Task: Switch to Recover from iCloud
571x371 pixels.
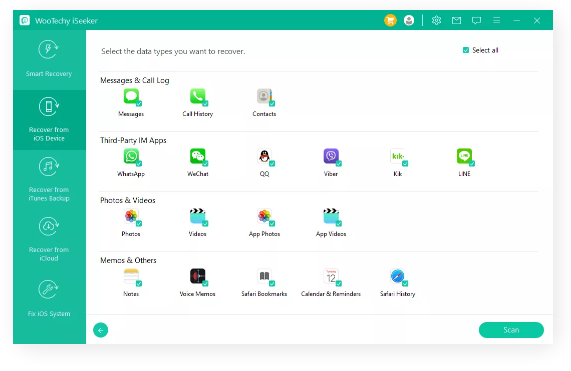Action: [x=49, y=240]
